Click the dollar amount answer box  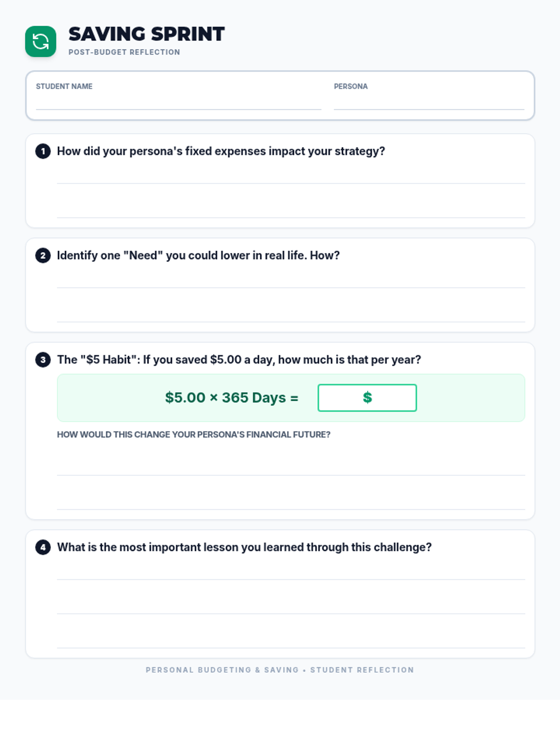pyautogui.click(x=367, y=398)
